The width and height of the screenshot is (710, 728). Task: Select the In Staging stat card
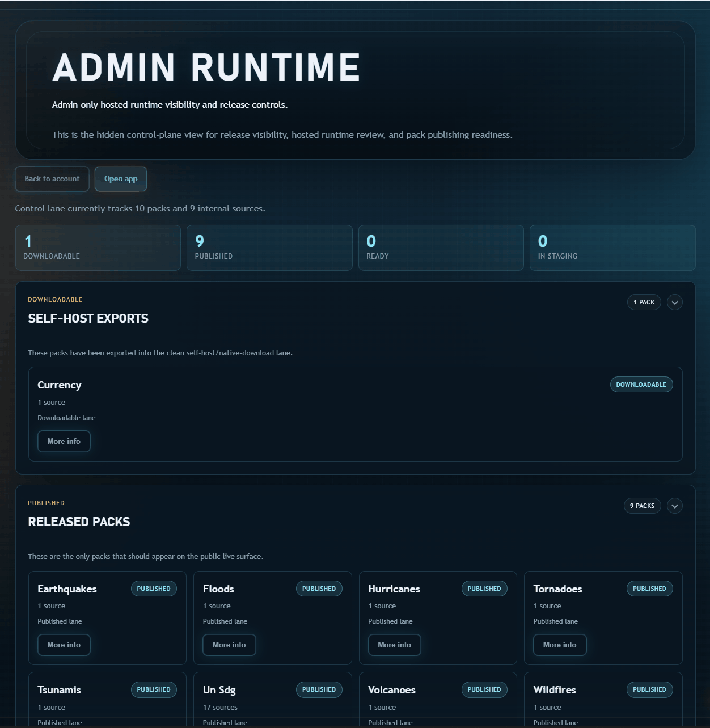(612, 248)
